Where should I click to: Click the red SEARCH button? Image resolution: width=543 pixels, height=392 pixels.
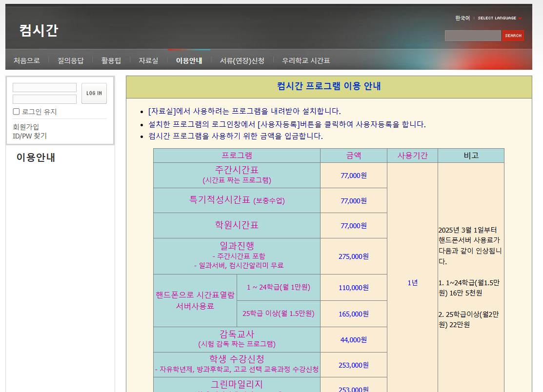[513, 35]
